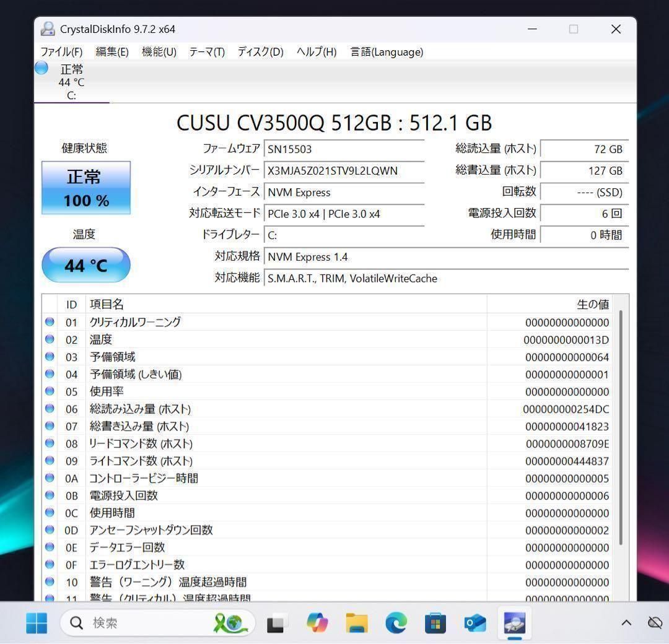Click the 44°C temperature gauge

tap(85, 264)
